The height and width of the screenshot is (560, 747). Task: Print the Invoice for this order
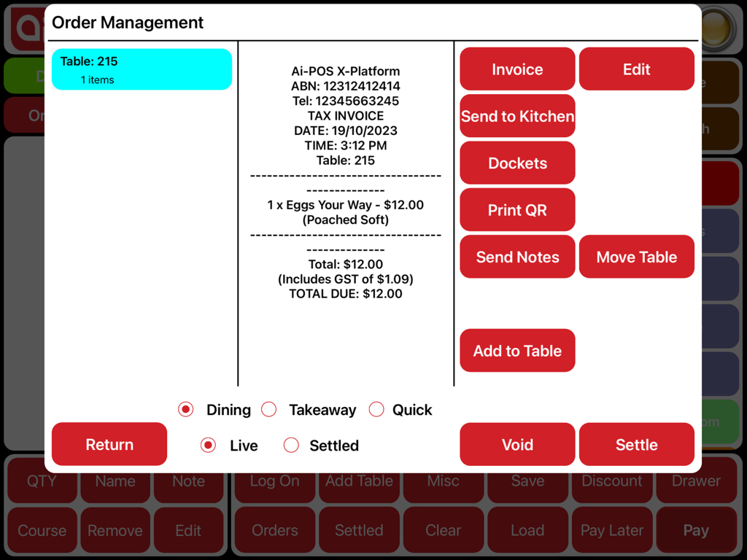pos(517,69)
